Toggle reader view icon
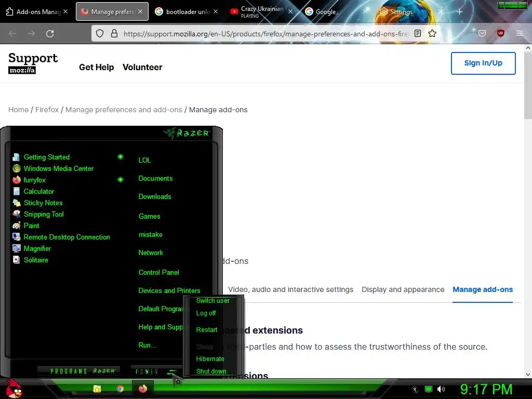Screen dimensions: 532x399 pos(418,33)
